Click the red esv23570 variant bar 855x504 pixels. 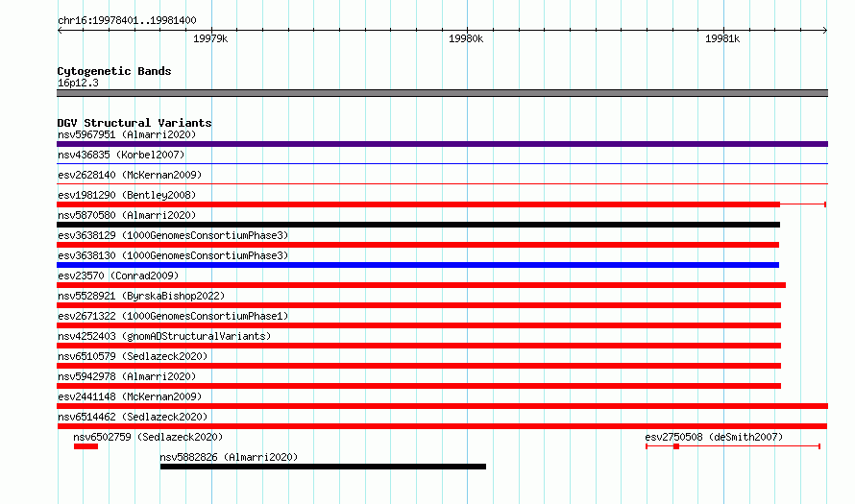click(x=421, y=285)
